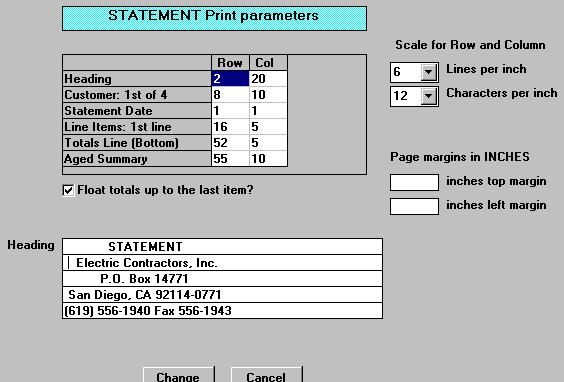The width and height of the screenshot is (564, 382).
Task: Click the inches top margin input field
Action: 414,182
